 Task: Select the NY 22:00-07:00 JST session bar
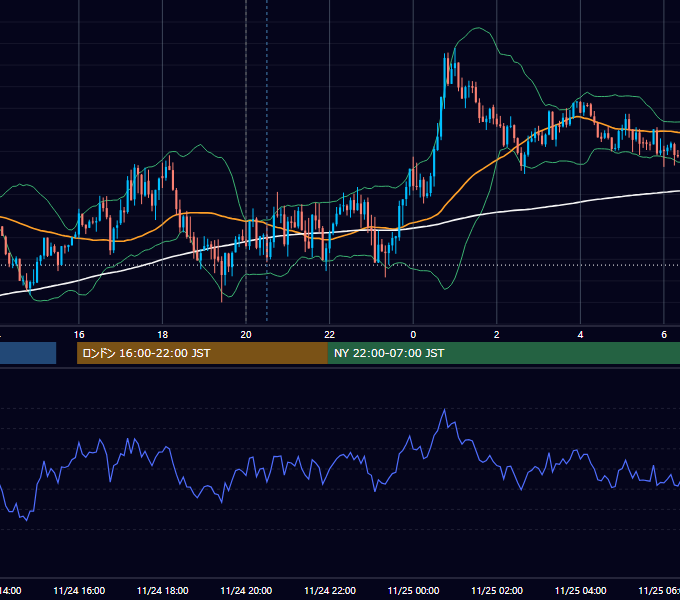(503, 353)
